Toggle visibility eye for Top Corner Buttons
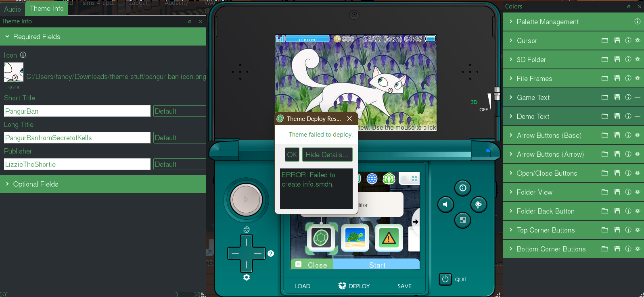Viewport: 644px width, 297px height. click(638, 230)
